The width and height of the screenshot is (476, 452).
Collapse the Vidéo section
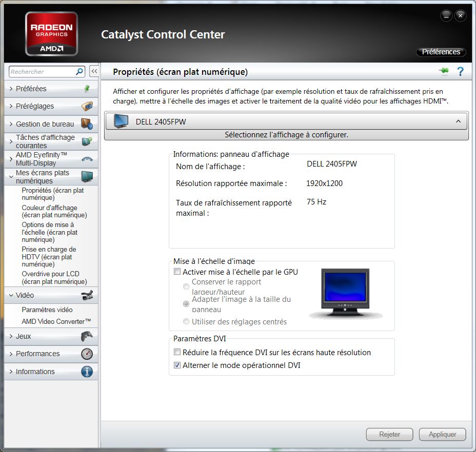[x=11, y=295]
